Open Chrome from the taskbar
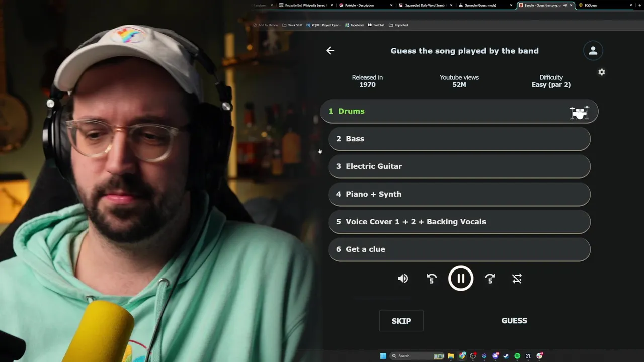 click(462, 356)
